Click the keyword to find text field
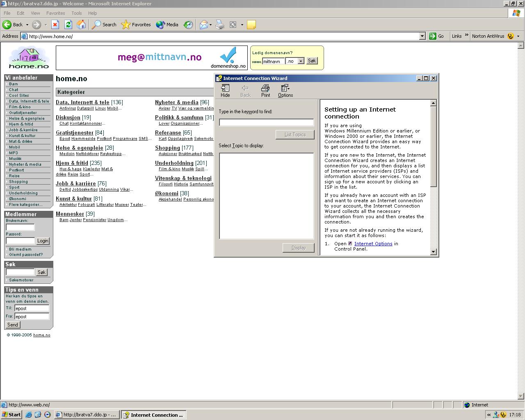 pyautogui.click(x=266, y=122)
